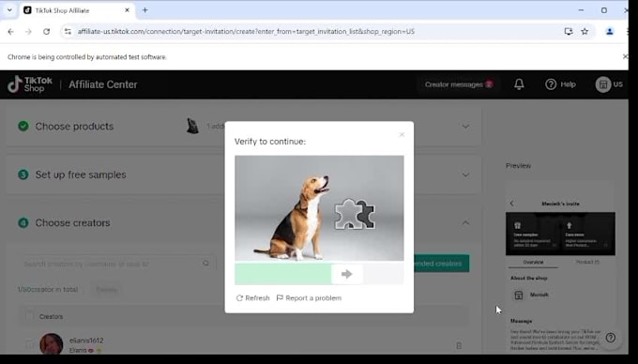Toggle the Creators select-all checkbox
Viewport: 638px width, 364px height.
(x=29, y=316)
